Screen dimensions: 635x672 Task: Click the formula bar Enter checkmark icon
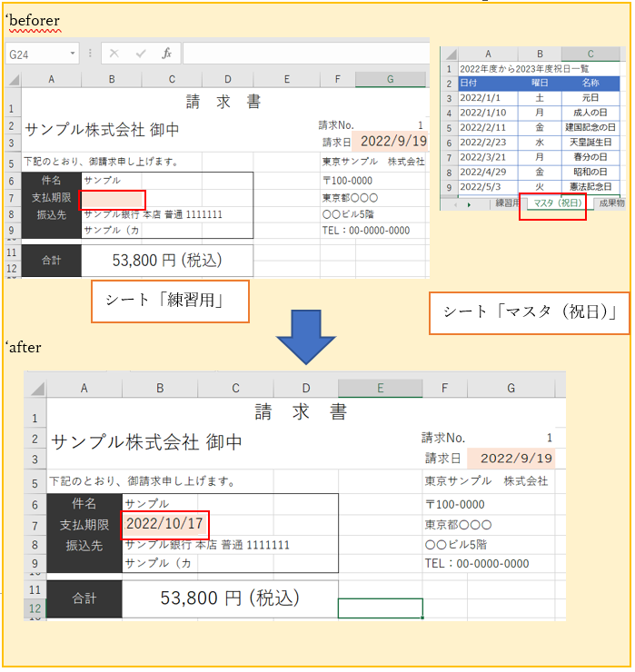[141, 54]
